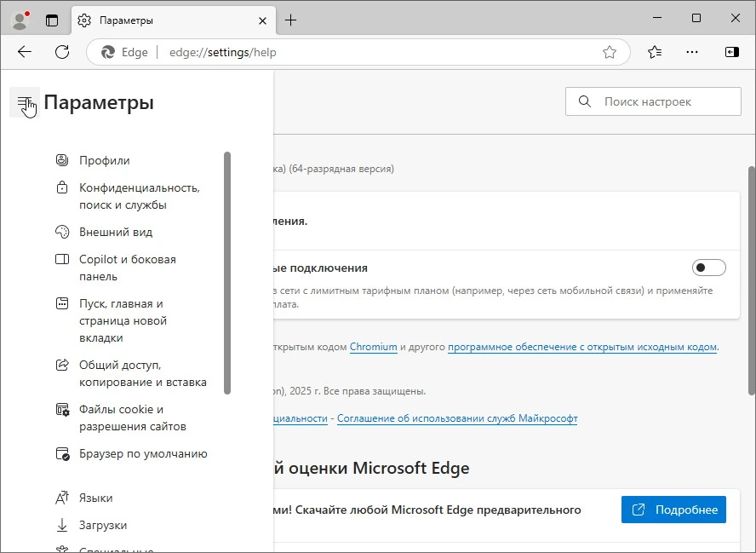Click the Поиск настроек search field
Image resolution: width=756 pixels, height=553 pixels.
(x=653, y=101)
